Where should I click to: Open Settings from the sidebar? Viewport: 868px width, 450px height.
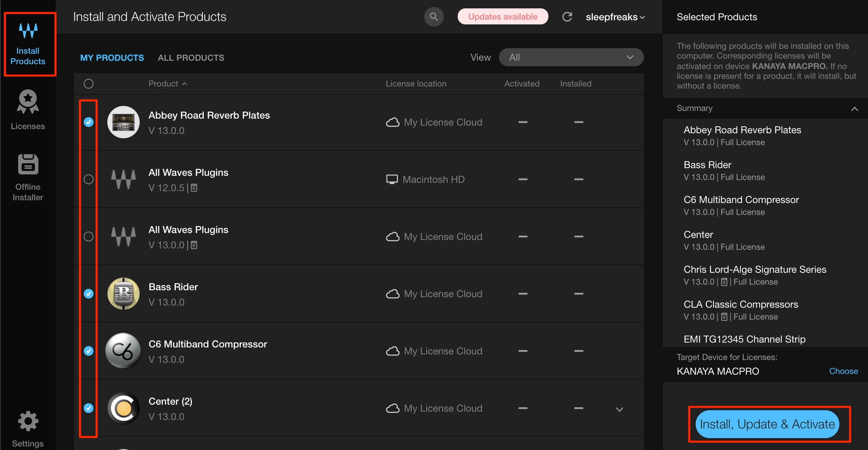click(28, 429)
